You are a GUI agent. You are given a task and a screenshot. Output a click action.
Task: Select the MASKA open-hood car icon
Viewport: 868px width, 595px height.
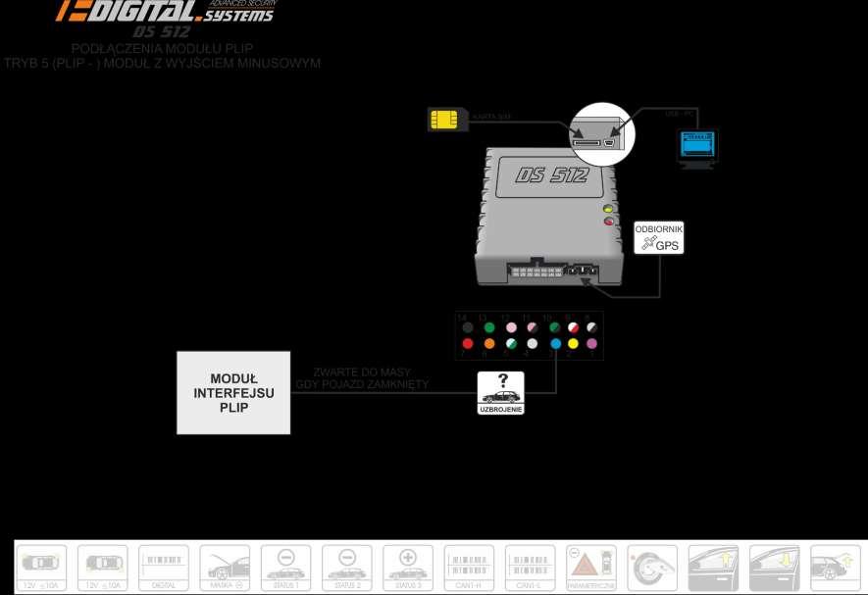click(x=225, y=568)
